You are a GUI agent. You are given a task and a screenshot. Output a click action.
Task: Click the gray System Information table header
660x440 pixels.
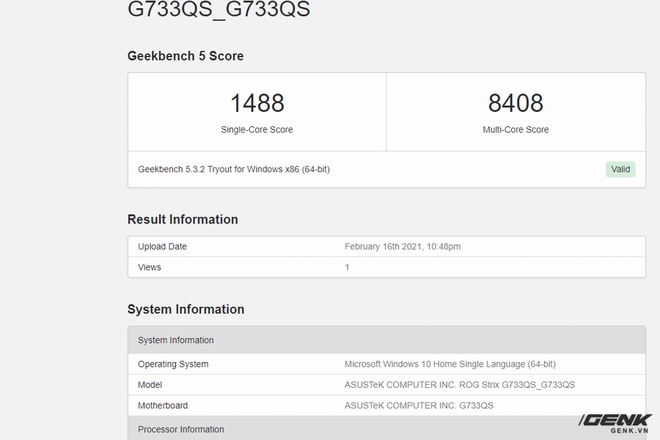pyautogui.click(x=387, y=340)
